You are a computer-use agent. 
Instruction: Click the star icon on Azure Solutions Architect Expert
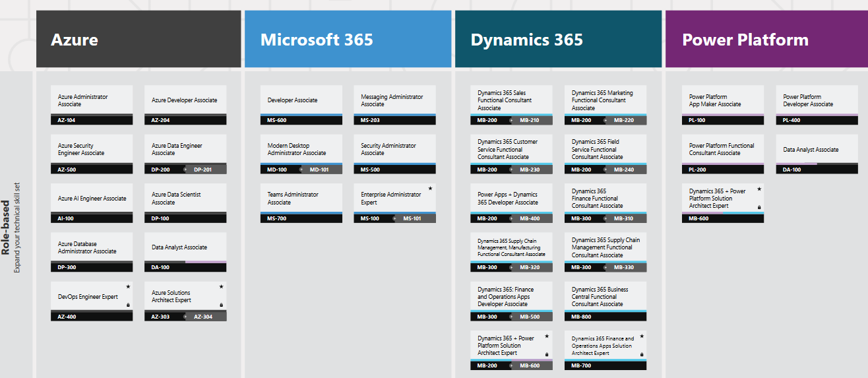[222, 287]
